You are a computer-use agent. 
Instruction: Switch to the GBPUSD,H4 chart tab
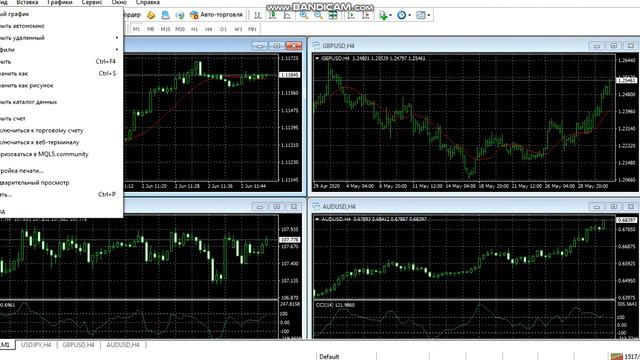78,345
